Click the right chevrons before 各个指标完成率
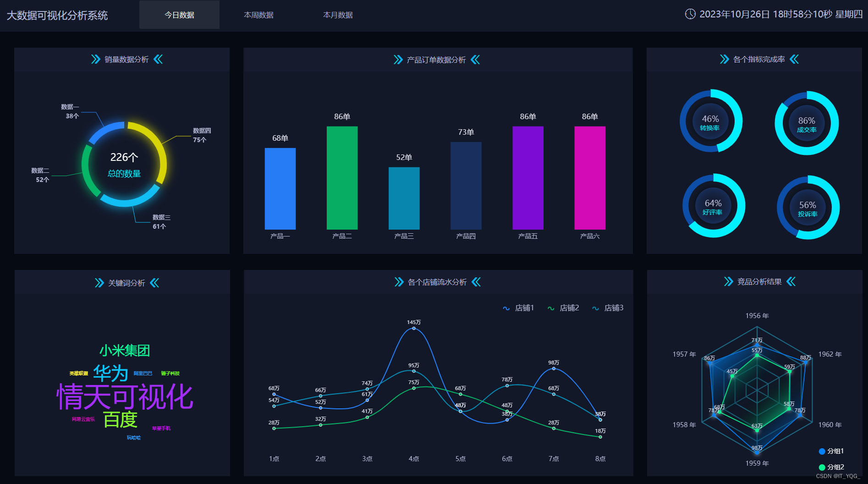 (x=724, y=59)
